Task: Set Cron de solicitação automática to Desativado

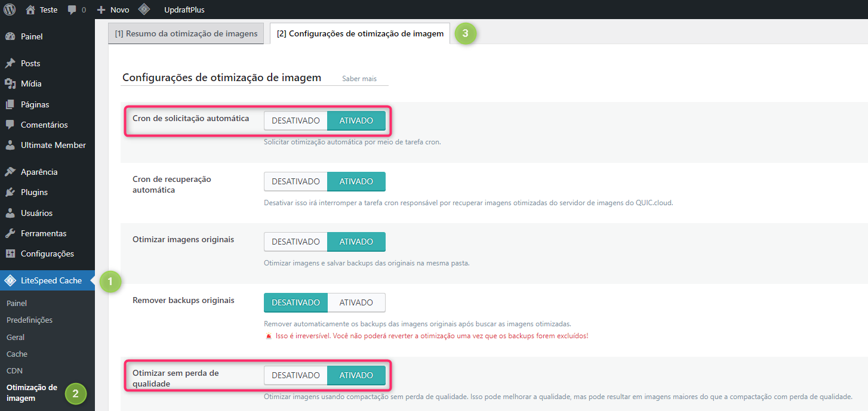Action: [x=296, y=120]
